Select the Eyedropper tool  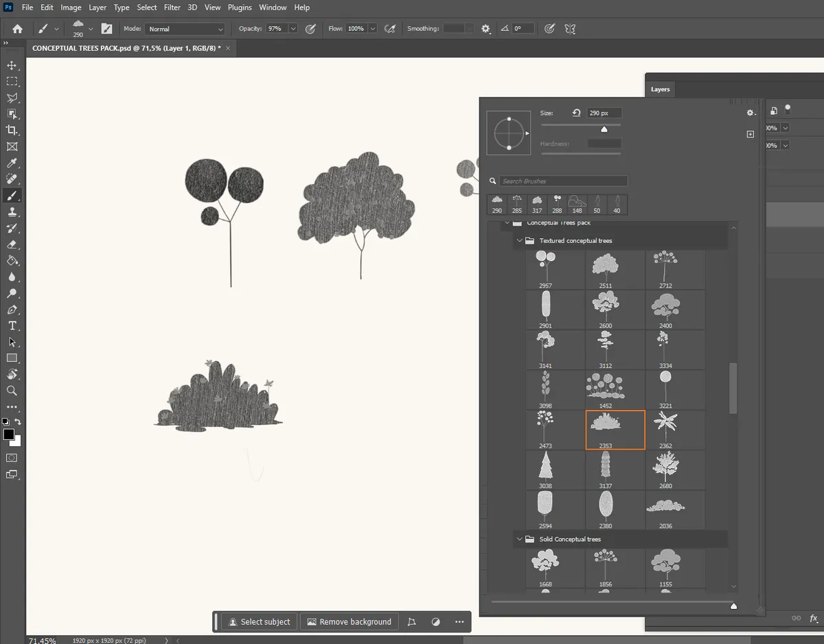pos(12,163)
